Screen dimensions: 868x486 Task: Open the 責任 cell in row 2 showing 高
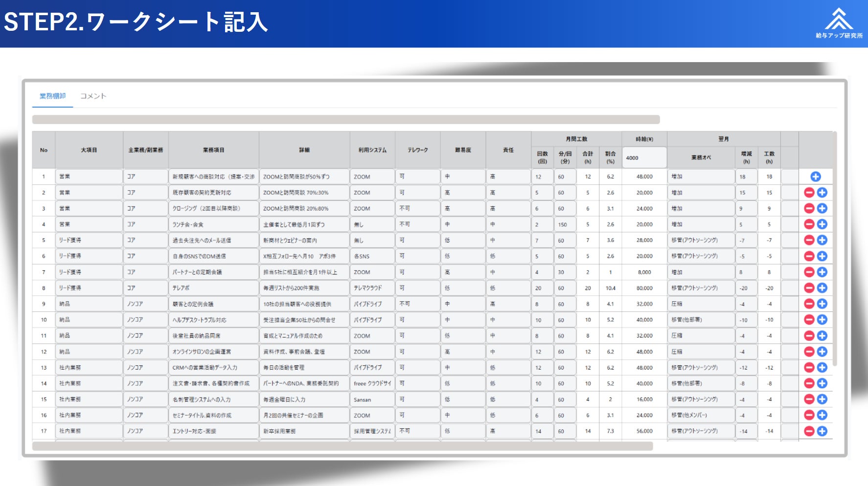click(508, 193)
